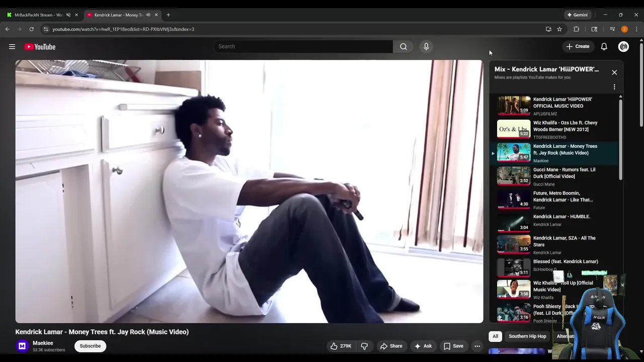644x362 pixels.
Task: Open the YouTube hamburger guide menu
Action: coord(12,47)
